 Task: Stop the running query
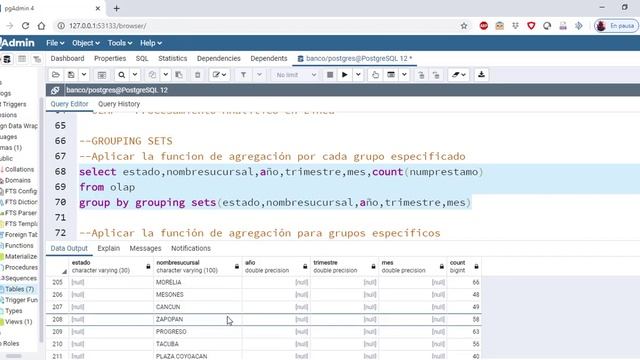[330, 75]
